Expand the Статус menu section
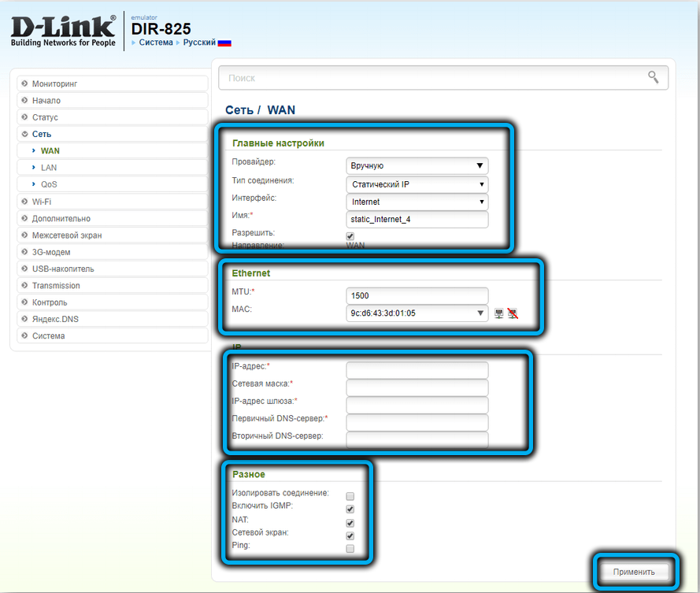The image size is (700, 593). (x=113, y=117)
